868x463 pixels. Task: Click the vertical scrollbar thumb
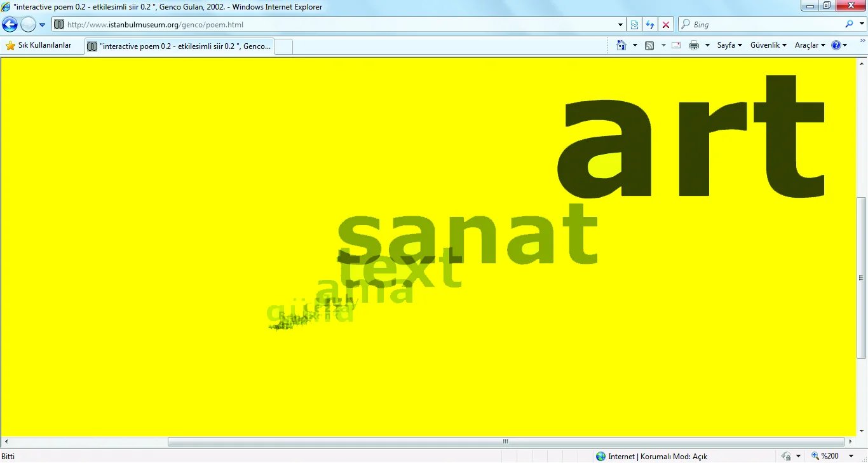(x=862, y=277)
